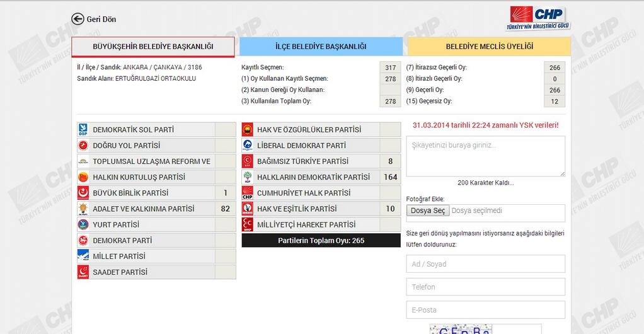The height and width of the screenshot is (334, 644).
Task: Click the Adalet ve Kalkınma vote count 82
Action: 226,209
